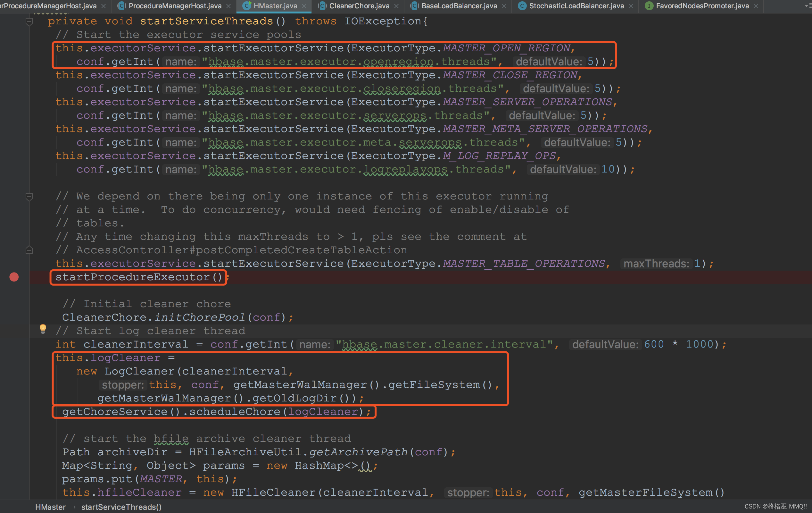Click HMaster in the breadcrumb bar
812x513 pixels.
point(50,507)
